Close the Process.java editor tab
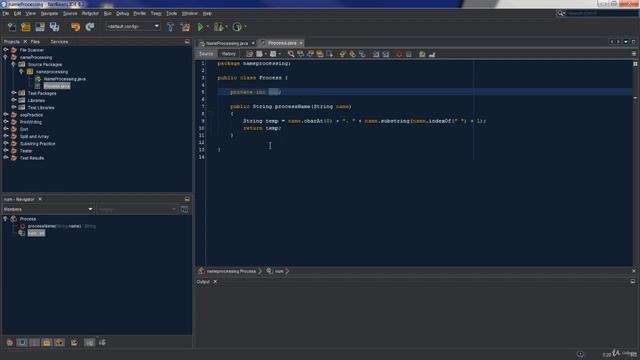The width and height of the screenshot is (640, 360). pos(301,43)
